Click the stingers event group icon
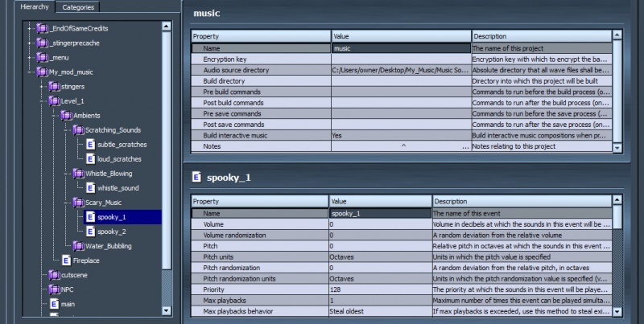The height and width of the screenshot is (324, 644). 54,87
